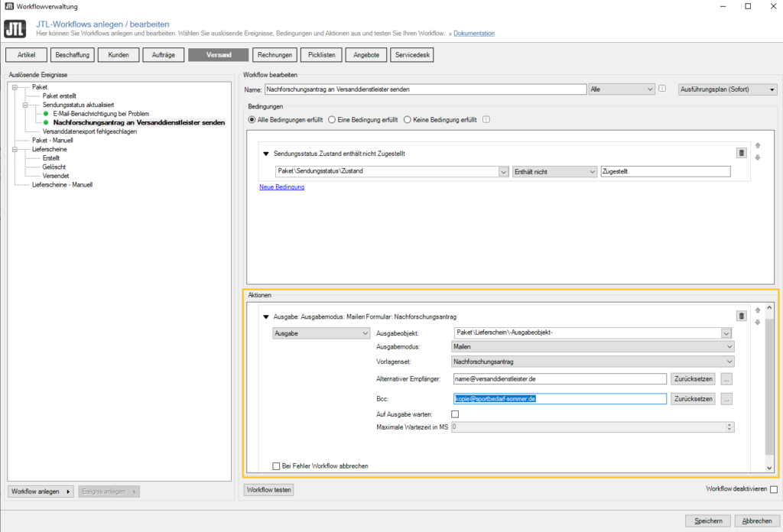Open the Aufträge tab
The height and width of the screenshot is (532, 783).
pyautogui.click(x=164, y=55)
